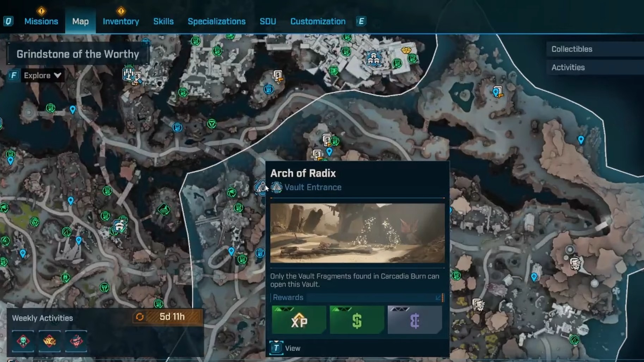Click the green cash reward icon
The height and width of the screenshot is (362, 644).
(x=357, y=320)
